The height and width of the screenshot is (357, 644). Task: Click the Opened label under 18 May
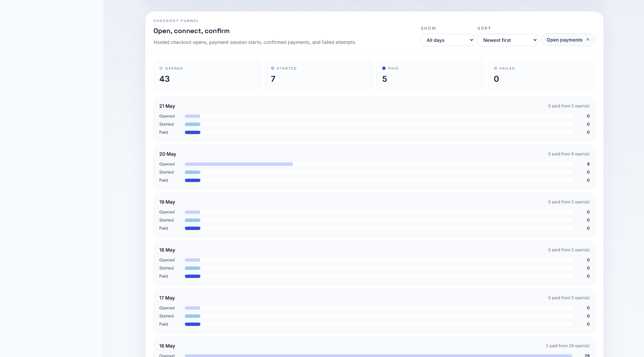click(x=167, y=260)
